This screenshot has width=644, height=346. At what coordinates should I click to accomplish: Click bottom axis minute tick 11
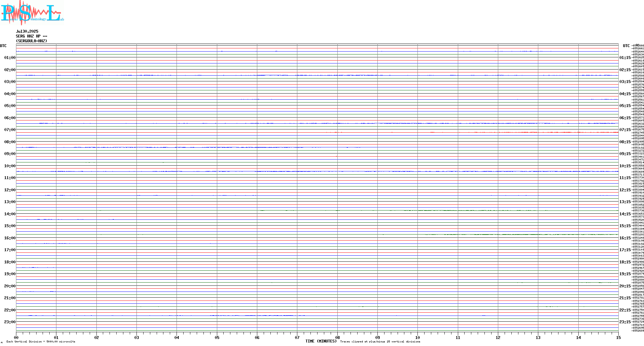[x=458, y=337]
